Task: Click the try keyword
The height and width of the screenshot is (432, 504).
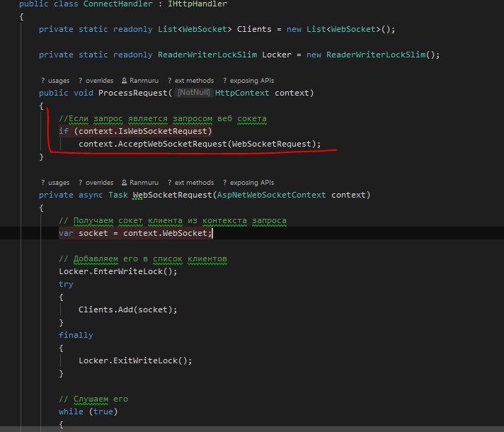Action: pos(66,285)
